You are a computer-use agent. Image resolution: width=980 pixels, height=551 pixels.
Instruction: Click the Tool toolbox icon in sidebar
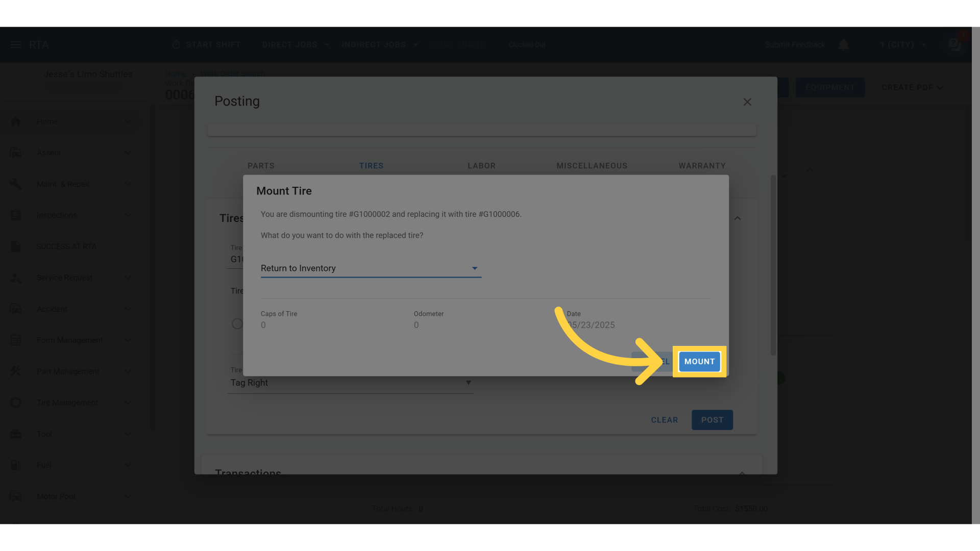click(16, 434)
